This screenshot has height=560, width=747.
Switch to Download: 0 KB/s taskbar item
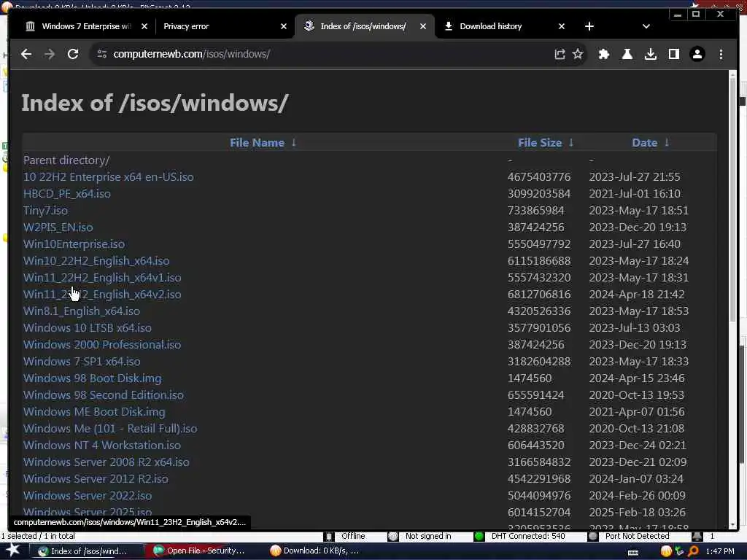tap(315, 551)
